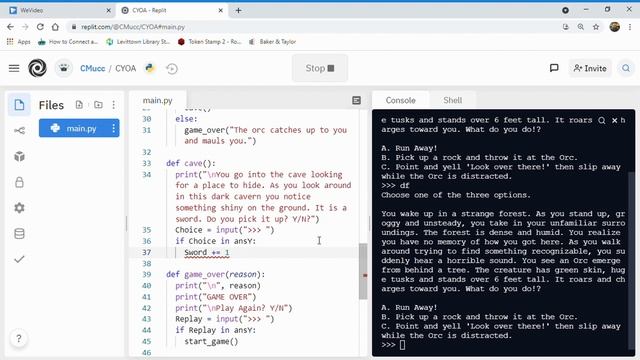Select the Files sidebar icon
This screenshot has width=640, height=360.
(19, 105)
